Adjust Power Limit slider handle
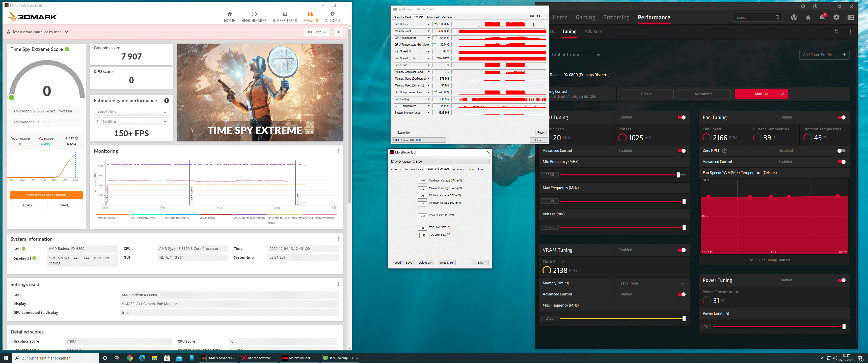 point(844,327)
